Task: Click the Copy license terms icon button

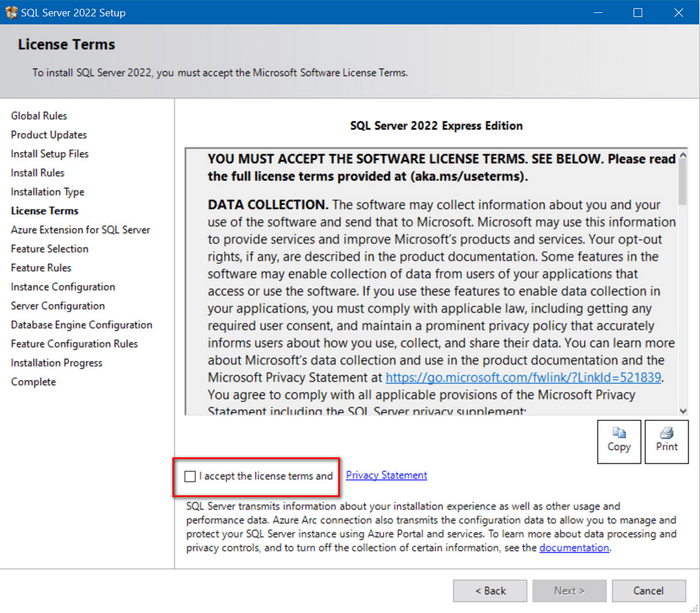Action: (619, 440)
